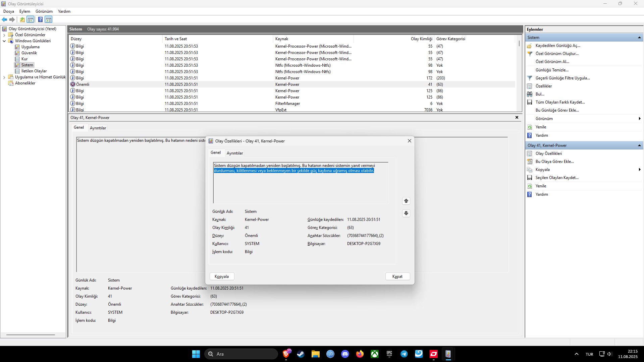Open Kaydedilen Günlüğü Aç action
Image resolution: width=644 pixels, height=362 pixels.
point(558,46)
